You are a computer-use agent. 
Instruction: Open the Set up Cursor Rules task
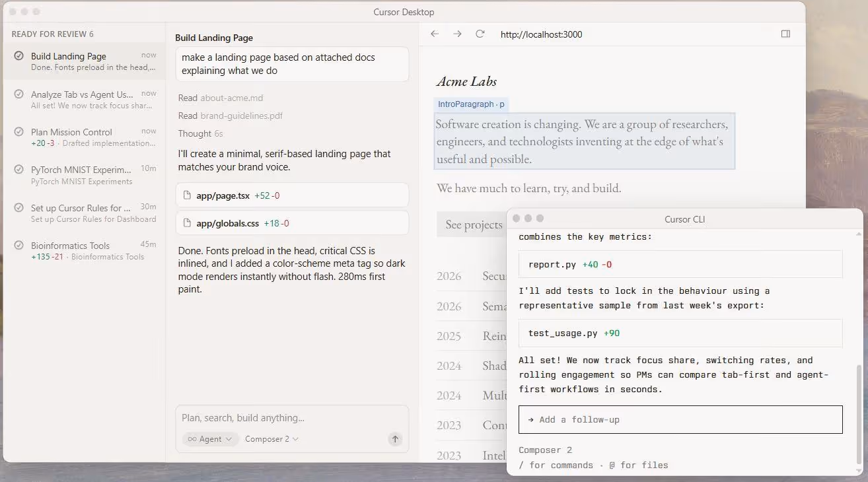(x=84, y=213)
